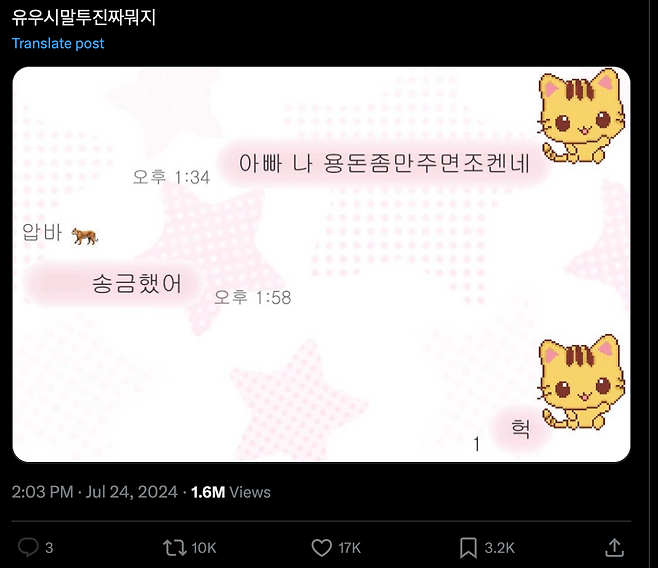Like the post with the heart icon
The image size is (658, 568).
(321, 548)
